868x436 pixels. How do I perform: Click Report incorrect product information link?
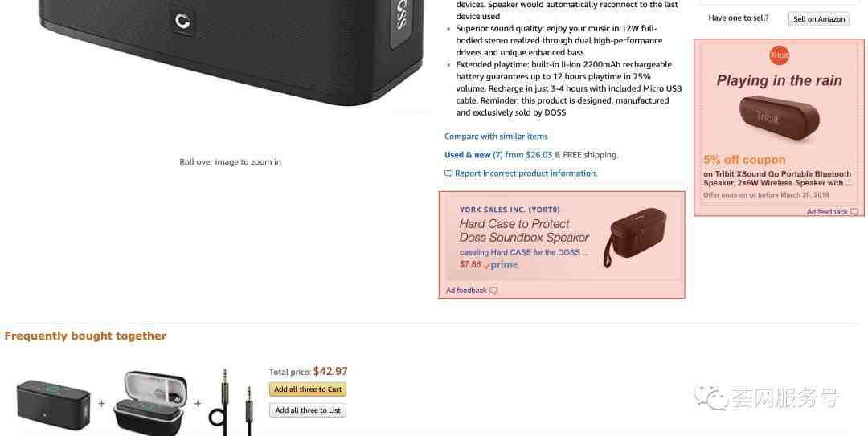point(526,173)
